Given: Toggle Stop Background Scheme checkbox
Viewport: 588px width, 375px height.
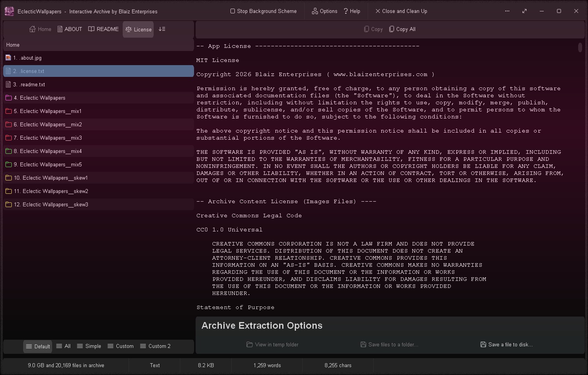Looking at the screenshot, I should (x=263, y=11).
